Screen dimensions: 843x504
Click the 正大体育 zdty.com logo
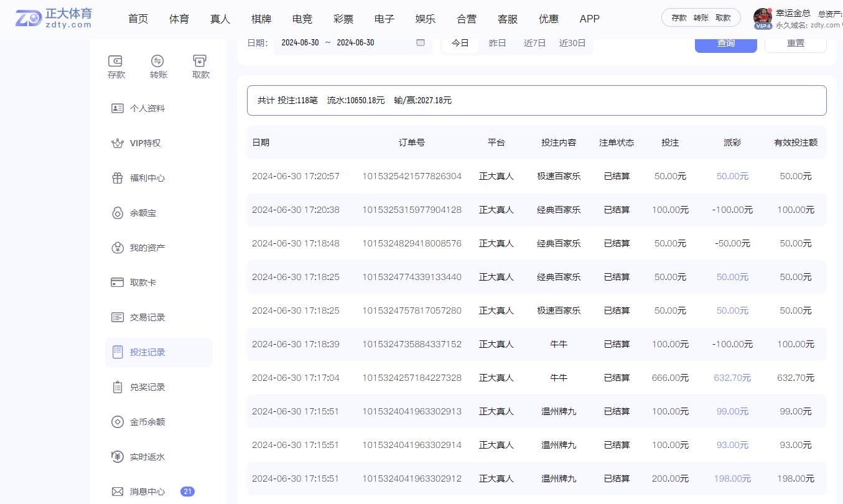53,19
